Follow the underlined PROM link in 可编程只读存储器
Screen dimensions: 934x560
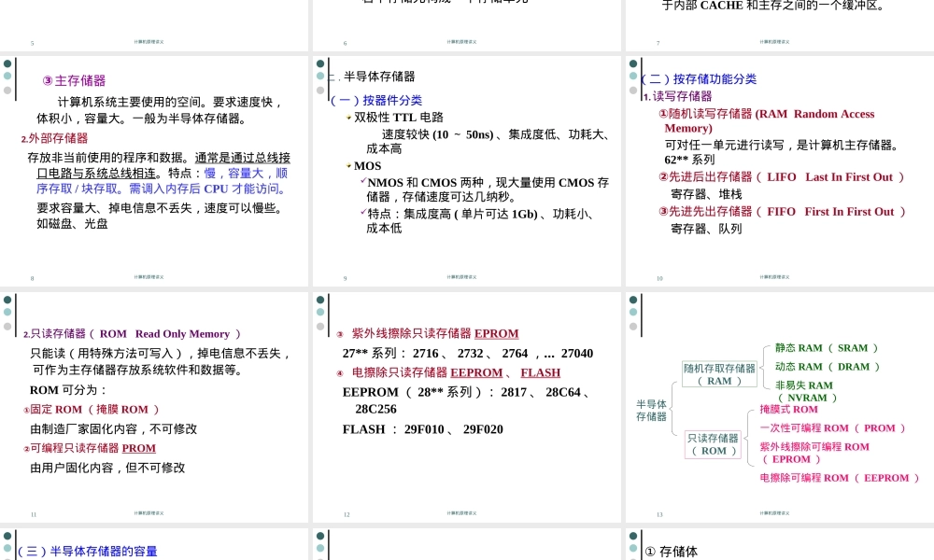[x=139, y=448]
